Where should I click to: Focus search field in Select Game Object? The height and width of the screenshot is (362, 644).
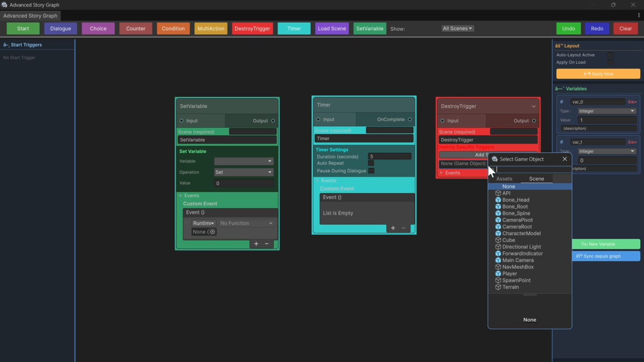point(530,169)
